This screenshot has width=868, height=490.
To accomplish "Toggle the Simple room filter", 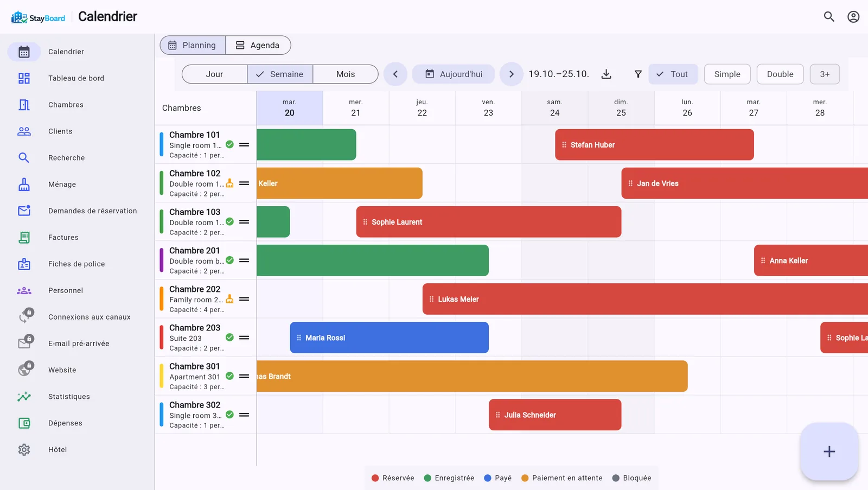I will [x=727, y=74].
